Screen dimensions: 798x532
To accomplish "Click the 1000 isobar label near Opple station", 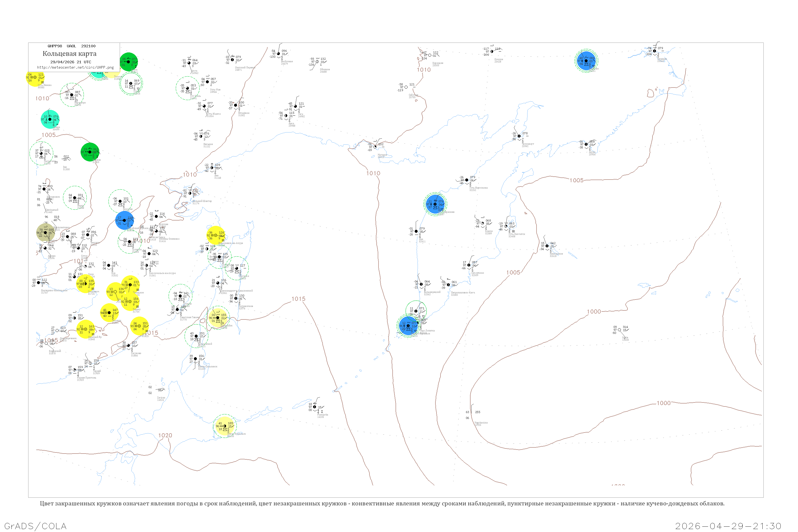I will pos(594,312).
